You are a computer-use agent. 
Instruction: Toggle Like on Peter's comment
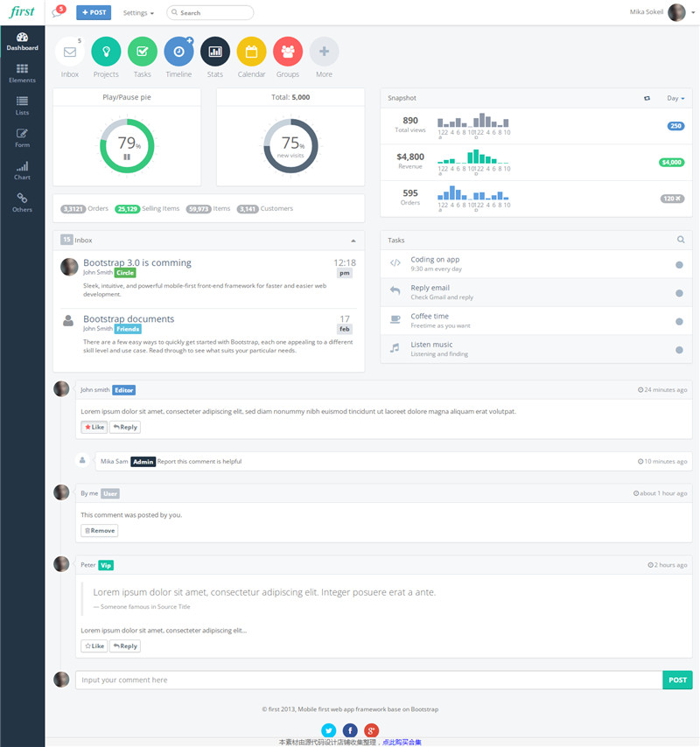pos(94,646)
